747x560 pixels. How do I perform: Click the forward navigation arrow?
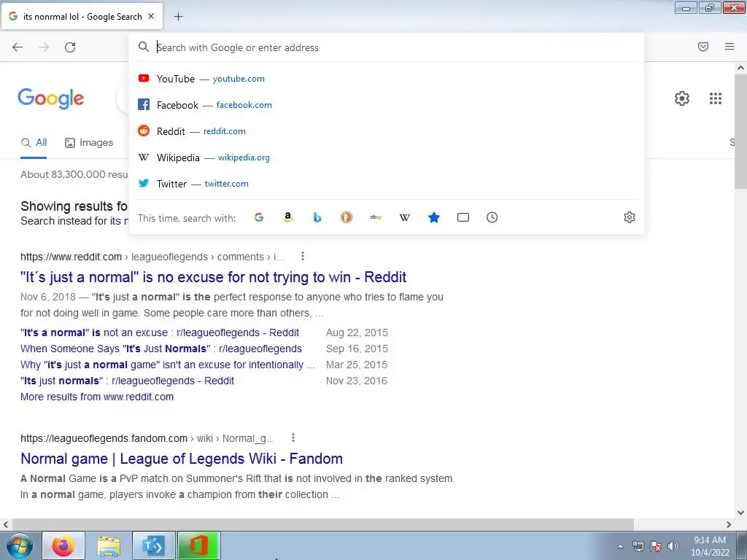pos(44,47)
